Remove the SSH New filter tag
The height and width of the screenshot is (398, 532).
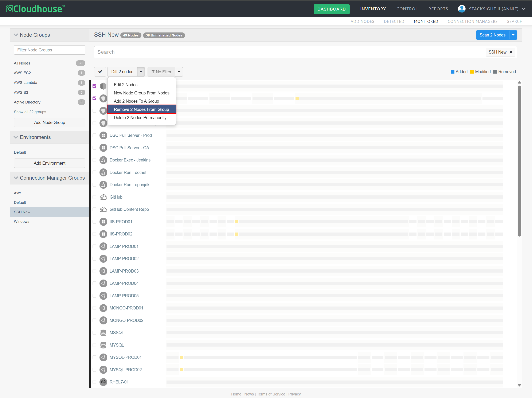tap(511, 52)
